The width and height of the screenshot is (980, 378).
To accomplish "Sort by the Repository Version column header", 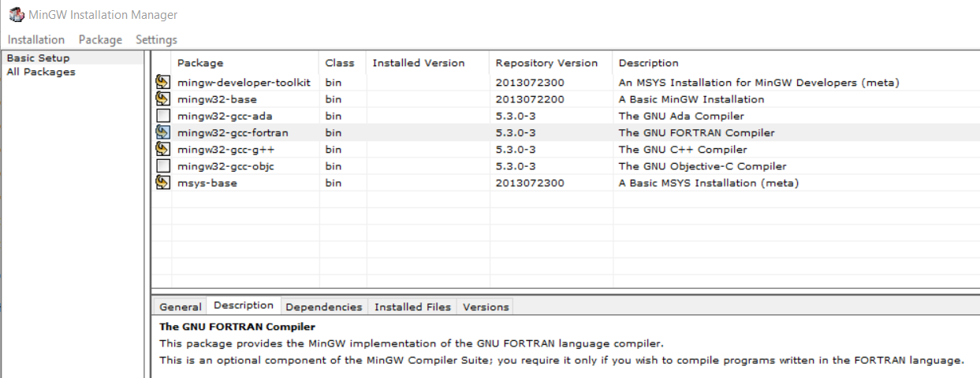I will [546, 63].
